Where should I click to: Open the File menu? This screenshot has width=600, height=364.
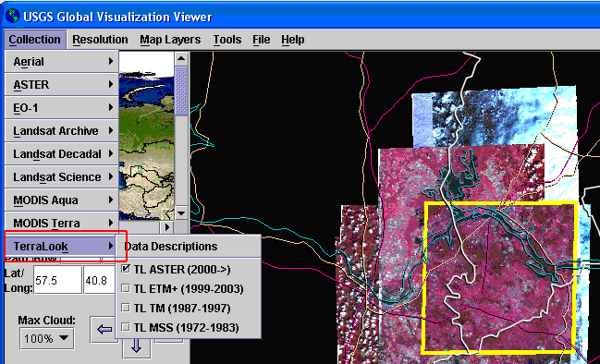(262, 40)
